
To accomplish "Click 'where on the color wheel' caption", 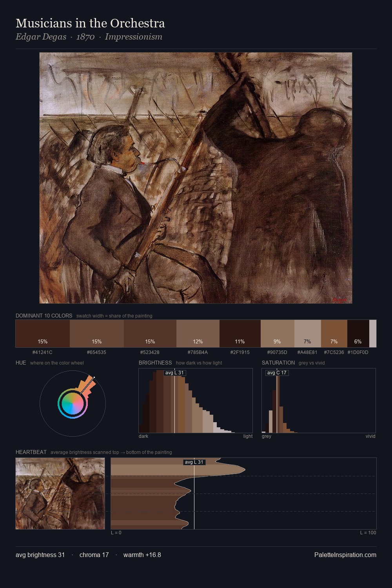I will (x=57, y=363).
